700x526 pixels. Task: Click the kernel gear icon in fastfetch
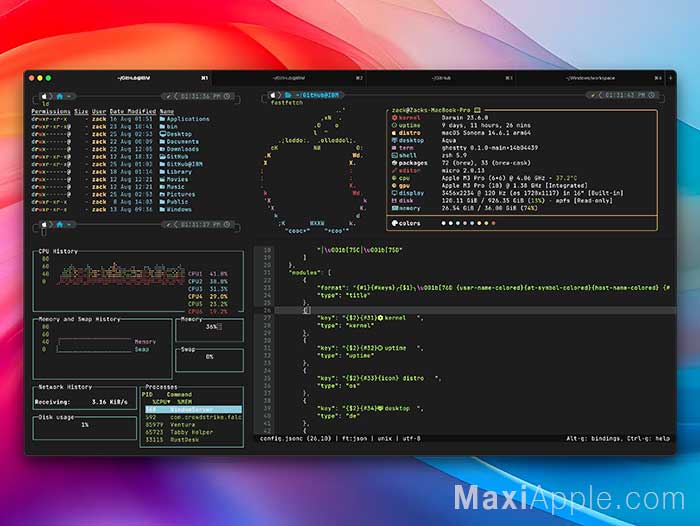point(395,118)
